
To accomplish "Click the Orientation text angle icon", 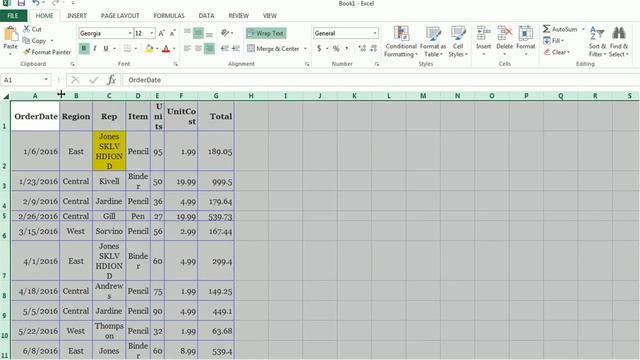I will coord(225,33).
